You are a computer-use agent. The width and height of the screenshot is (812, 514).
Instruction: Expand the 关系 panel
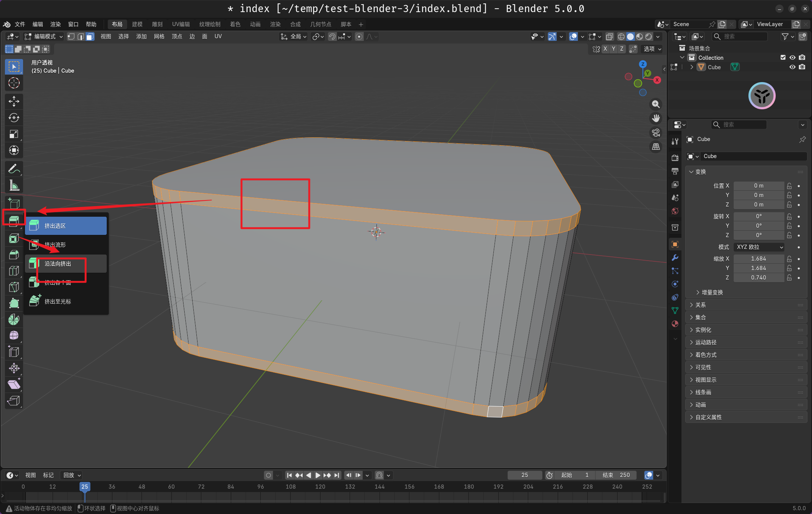click(700, 305)
